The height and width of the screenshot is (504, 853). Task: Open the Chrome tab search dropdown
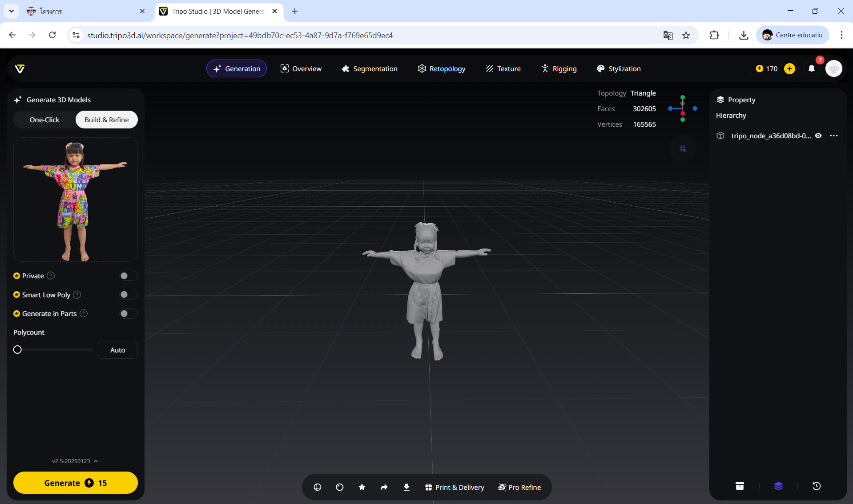12,11
